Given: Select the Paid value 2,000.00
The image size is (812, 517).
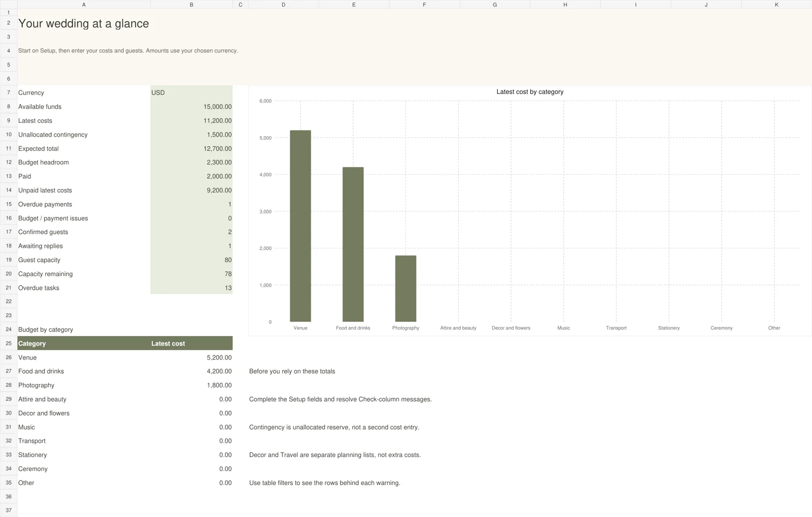Looking at the screenshot, I should [191, 176].
